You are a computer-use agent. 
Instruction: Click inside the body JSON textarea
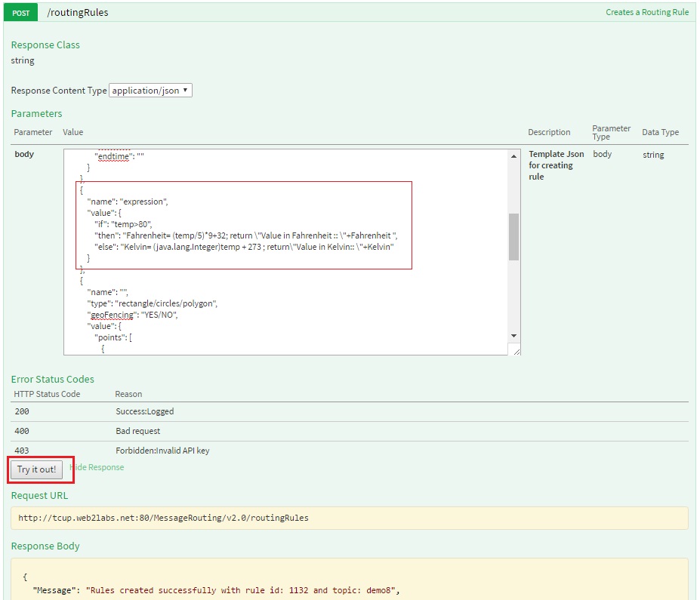pos(285,252)
